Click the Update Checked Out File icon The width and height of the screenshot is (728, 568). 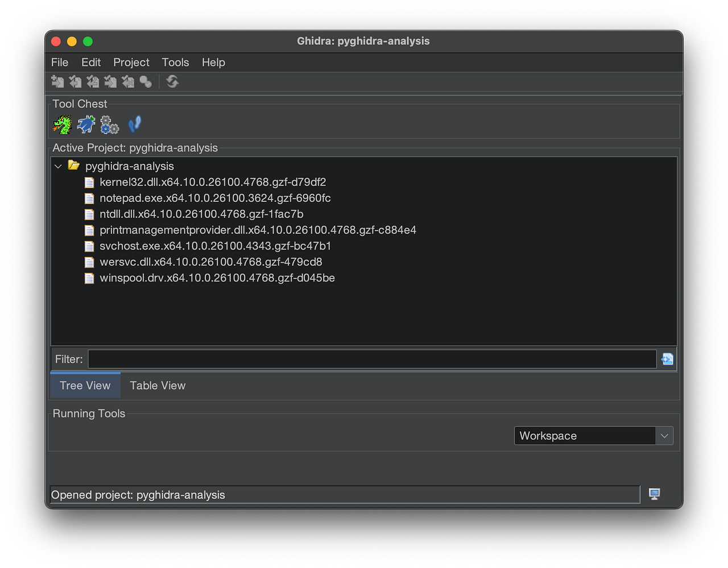point(93,82)
